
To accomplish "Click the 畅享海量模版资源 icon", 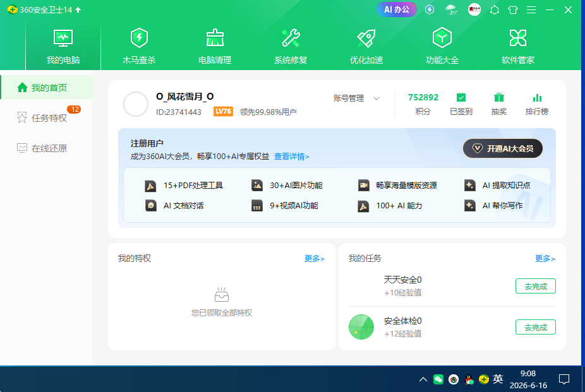I will coord(363,185).
